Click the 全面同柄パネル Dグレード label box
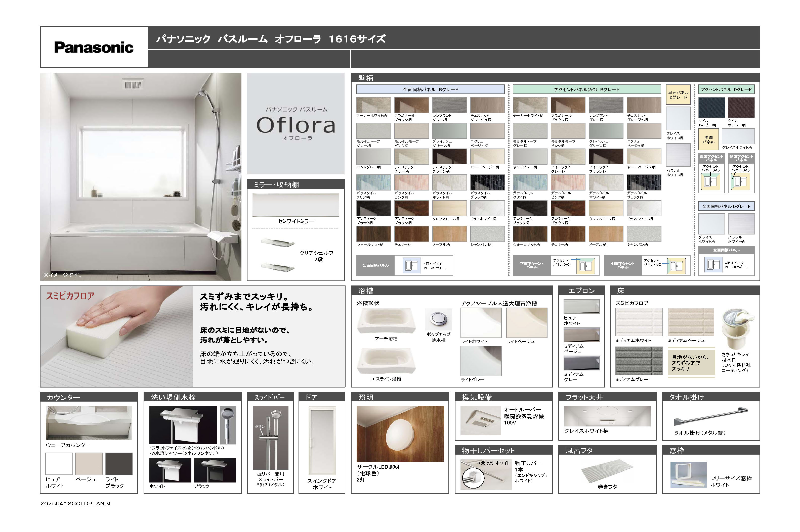The width and height of the screenshot is (800, 532). 726,206
